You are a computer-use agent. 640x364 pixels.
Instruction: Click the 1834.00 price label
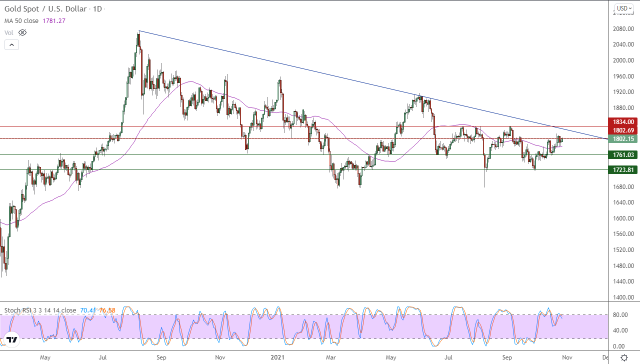(622, 121)
